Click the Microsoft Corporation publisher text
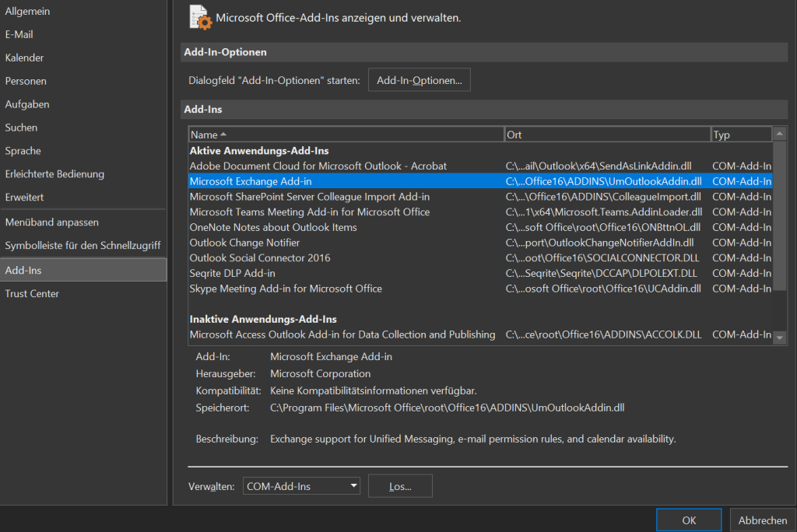The width and height of the screenshot is (797, 532). point(320,373)
